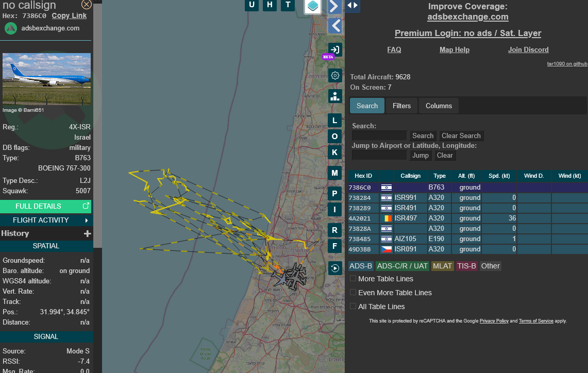This screenshot has width=588, height=373.
Task: Click the ADS-C/R / UAT legend swatch
Action: coord(402,266)
